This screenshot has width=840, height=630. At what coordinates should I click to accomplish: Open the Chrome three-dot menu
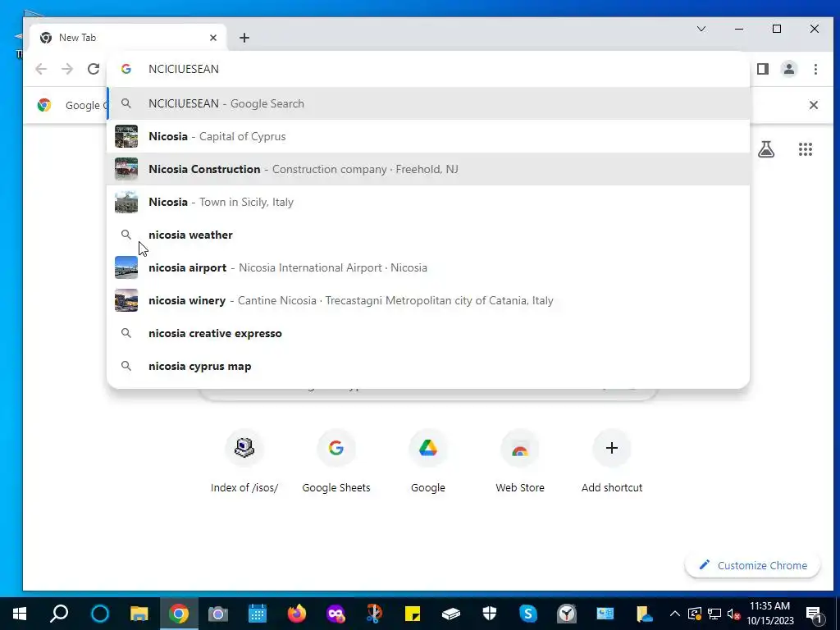pos(815,69)
